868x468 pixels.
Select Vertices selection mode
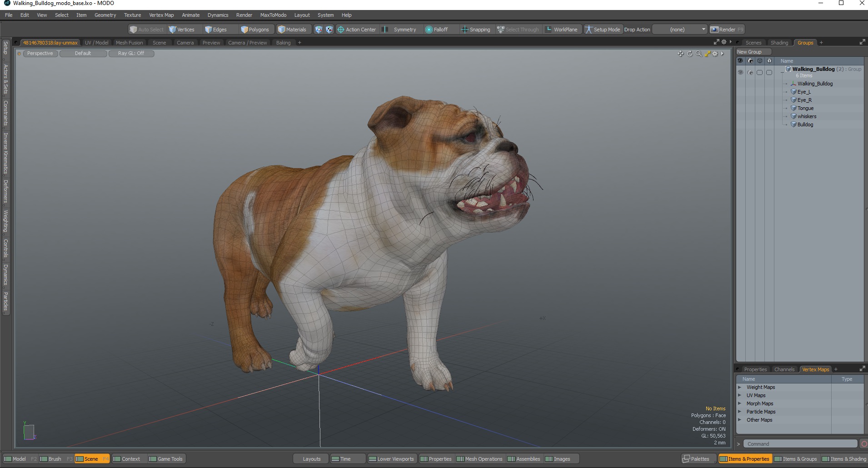(182, 30)
